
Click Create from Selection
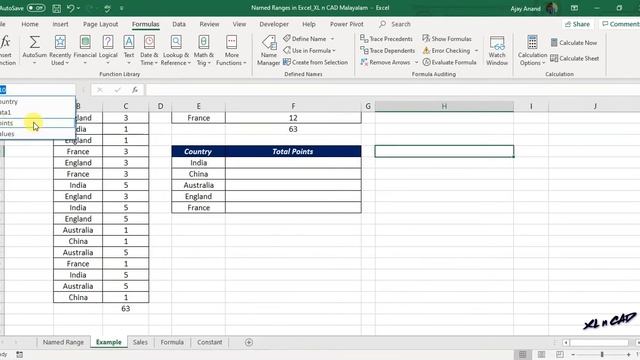pos(316,62)
